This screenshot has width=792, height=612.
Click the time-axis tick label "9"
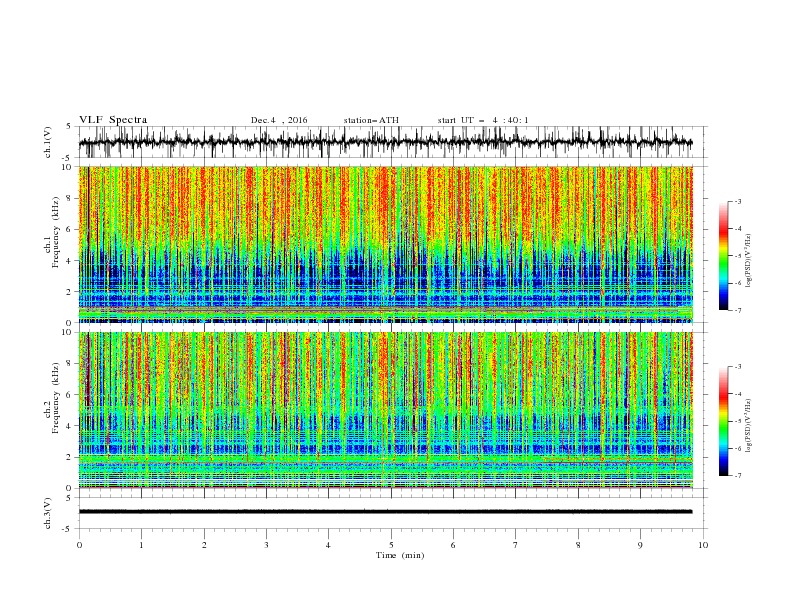point(640,545)
